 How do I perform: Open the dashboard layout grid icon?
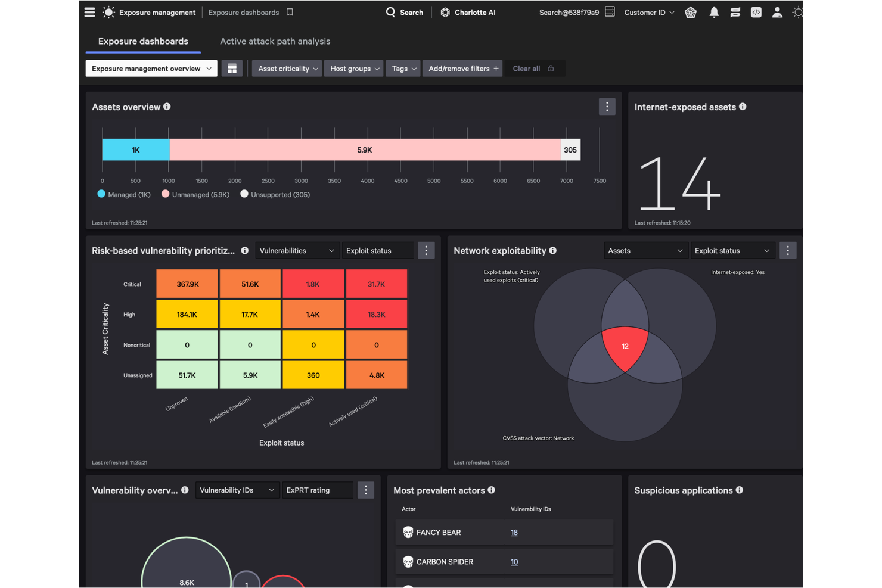tap(232, 68)
